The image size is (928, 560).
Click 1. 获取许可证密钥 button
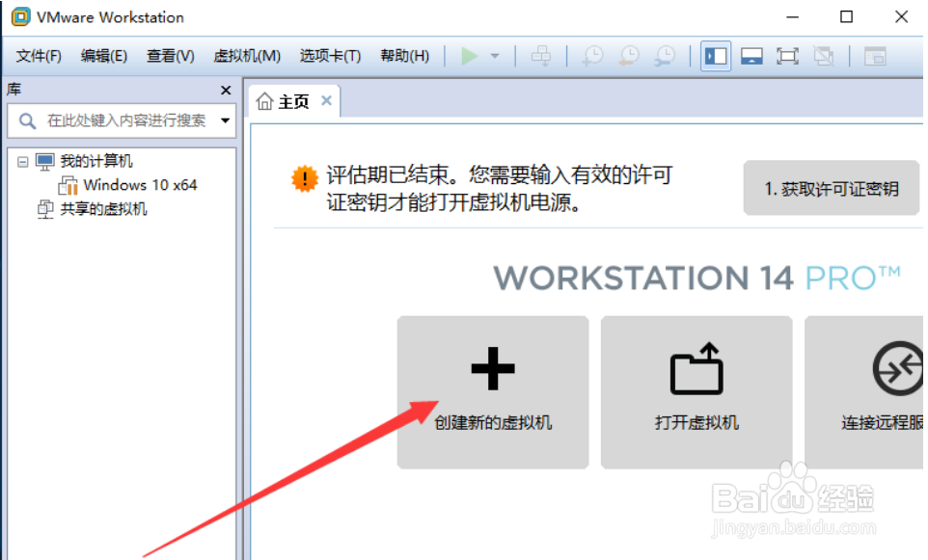point(831,188)
